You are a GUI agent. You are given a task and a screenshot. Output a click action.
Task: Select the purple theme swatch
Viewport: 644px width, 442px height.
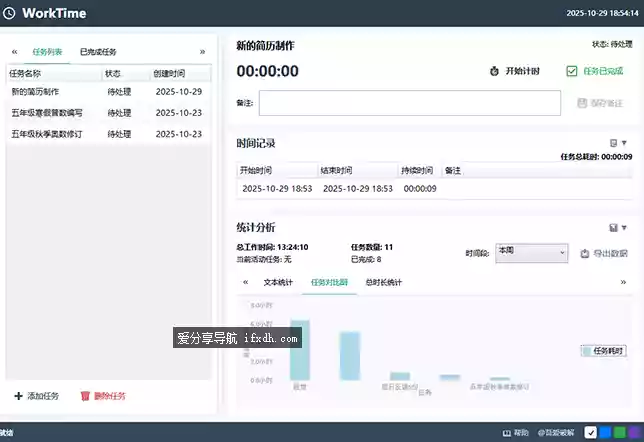634,433
